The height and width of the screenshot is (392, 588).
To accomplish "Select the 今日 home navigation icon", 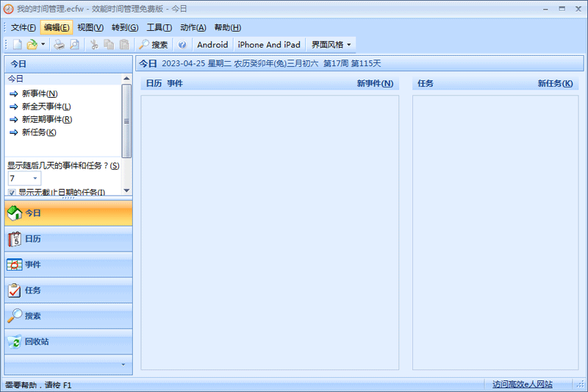I will 15,213.
